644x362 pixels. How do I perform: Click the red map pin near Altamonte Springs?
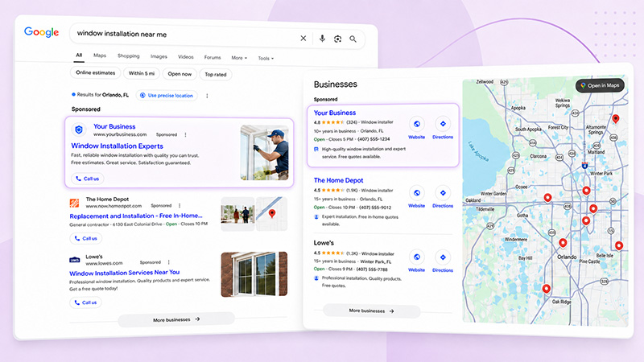click(x=615, y=119)
